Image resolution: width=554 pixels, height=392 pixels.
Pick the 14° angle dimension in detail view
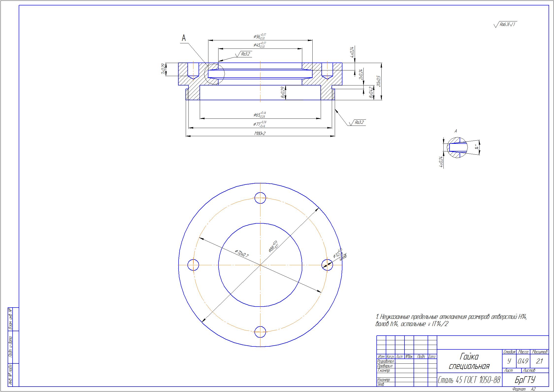click(477, 148)
